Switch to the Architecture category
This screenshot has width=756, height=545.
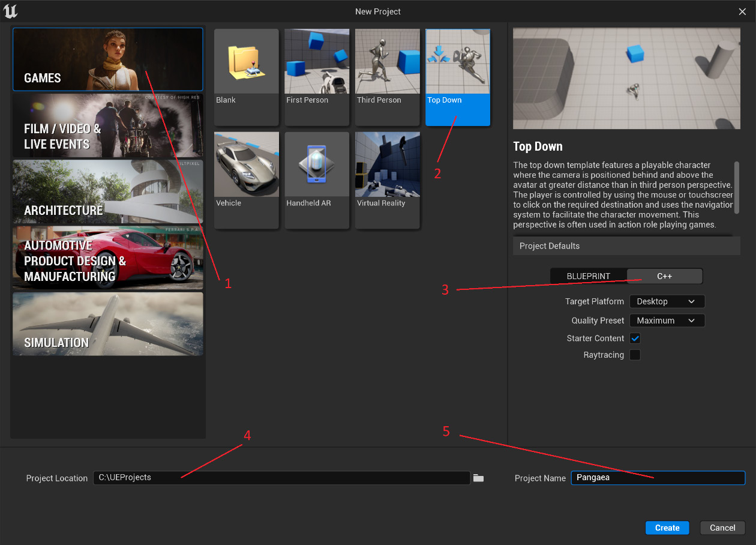pos(108,191)
